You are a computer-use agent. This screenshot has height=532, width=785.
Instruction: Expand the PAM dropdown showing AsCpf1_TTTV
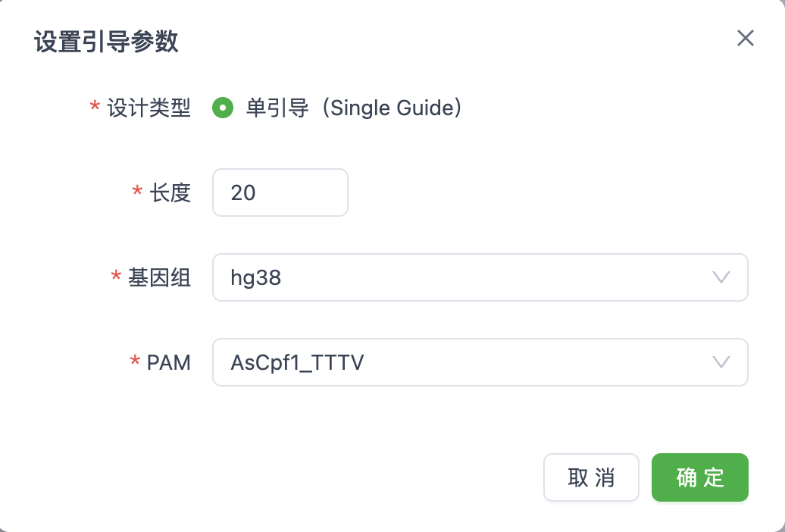point(480,362)
